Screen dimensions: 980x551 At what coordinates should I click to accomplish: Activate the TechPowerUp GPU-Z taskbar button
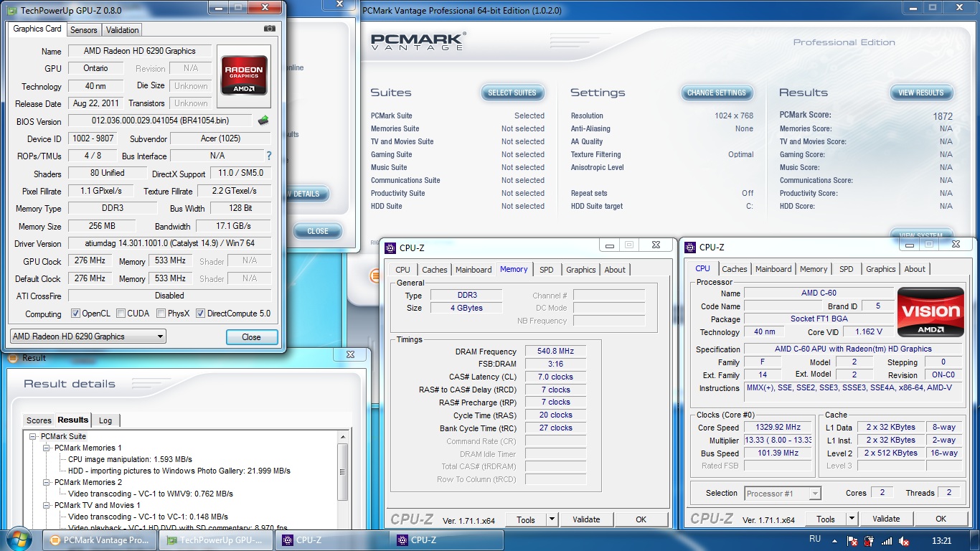click(215, 540)
